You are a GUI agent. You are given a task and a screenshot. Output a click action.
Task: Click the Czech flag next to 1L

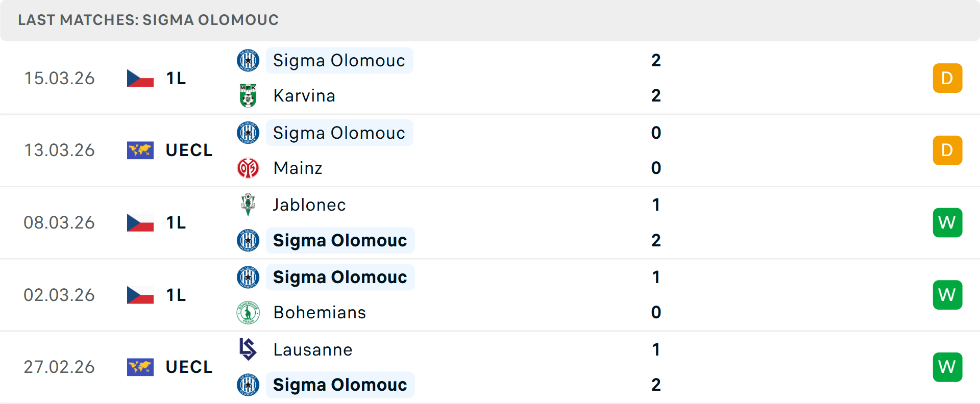[140, 78]
